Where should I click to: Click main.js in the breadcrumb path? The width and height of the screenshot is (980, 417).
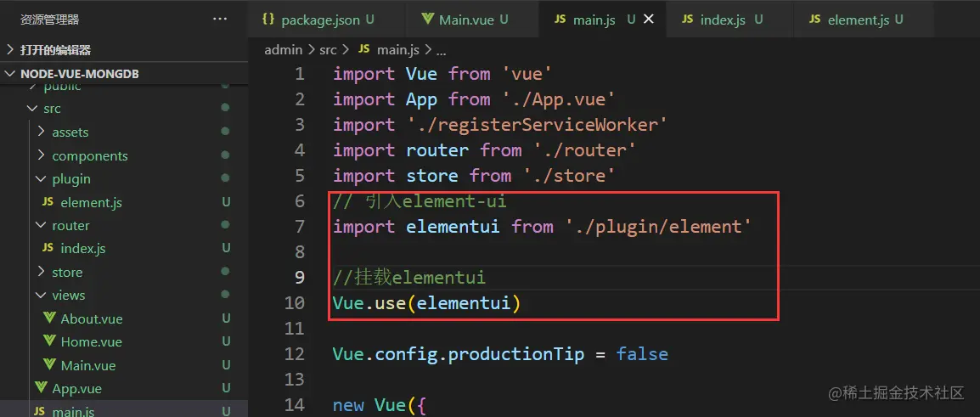[398, 50]
